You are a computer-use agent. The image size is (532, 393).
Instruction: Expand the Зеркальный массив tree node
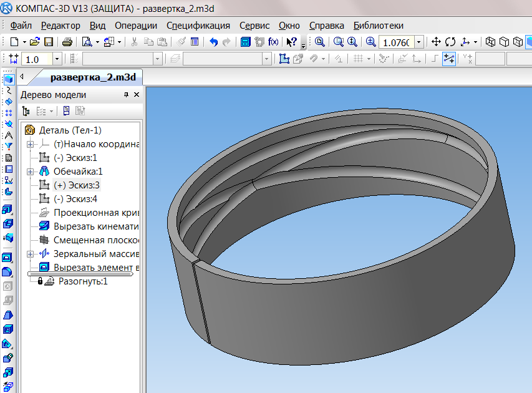[x=30, y=254]
